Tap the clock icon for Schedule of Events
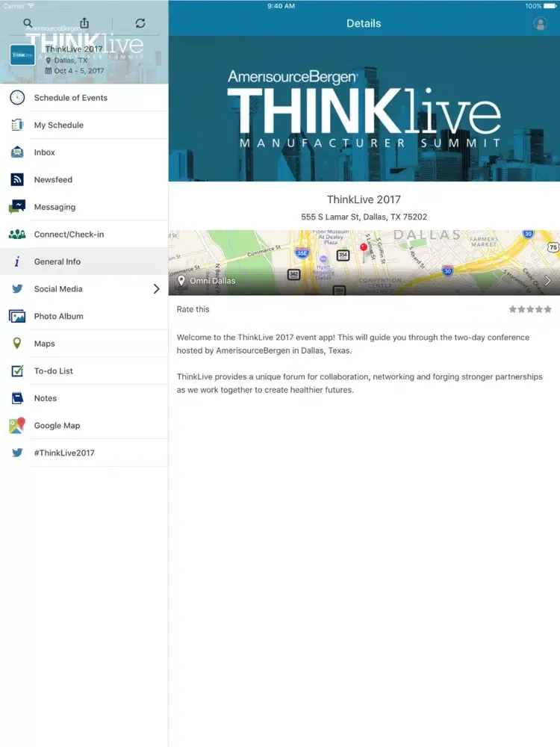560x747 pixels. tap(17, 98)
